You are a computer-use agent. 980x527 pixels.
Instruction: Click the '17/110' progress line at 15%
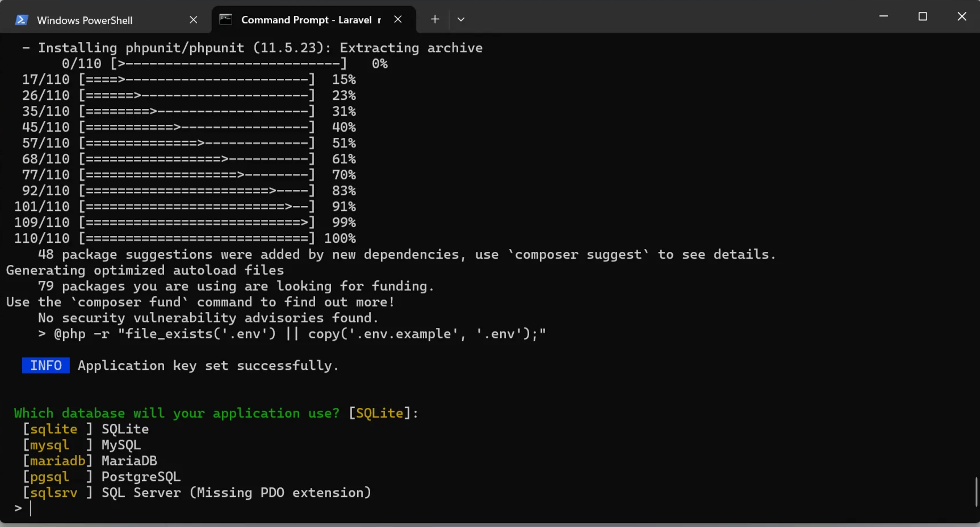pos(189,79)
